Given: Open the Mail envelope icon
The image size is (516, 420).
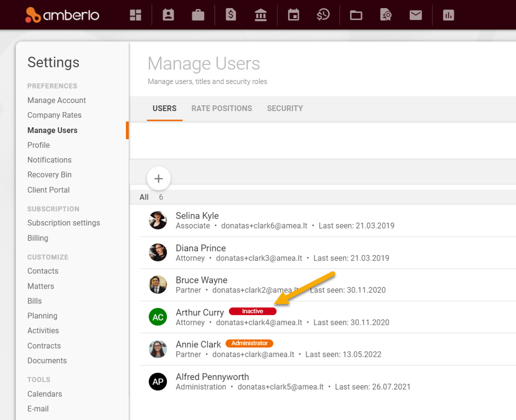Looking at the screenshot, I should click(x=415, y=14).
